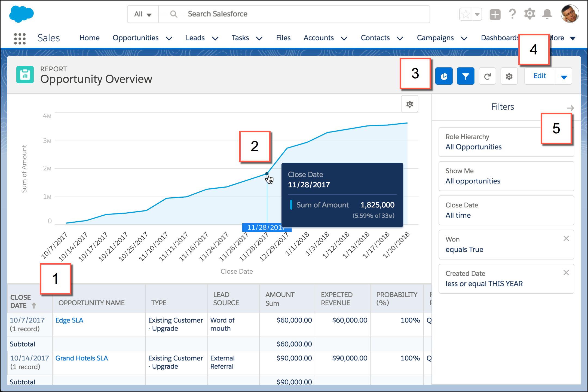The image size is (588, 392).
Task: Remove the Won equals True filter
Action: [566, 238]
